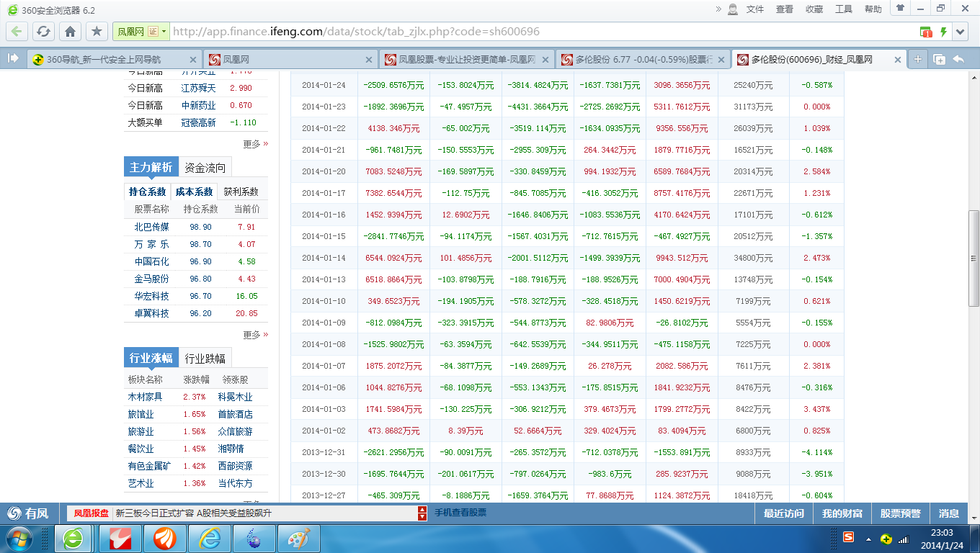The width and height of the screenshot is (980, 553).
Task: Click the tab list window icon
Action: click(939, 59)
